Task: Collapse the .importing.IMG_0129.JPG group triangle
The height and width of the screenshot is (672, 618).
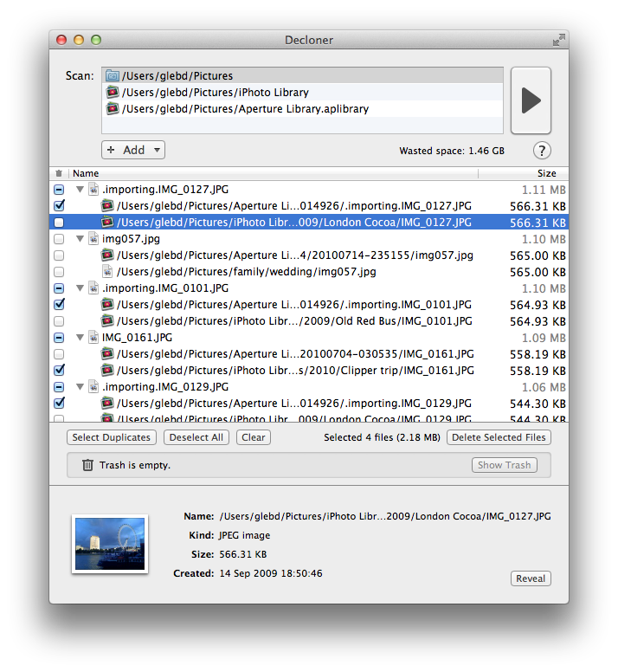Action: click(x=80, y=386)
